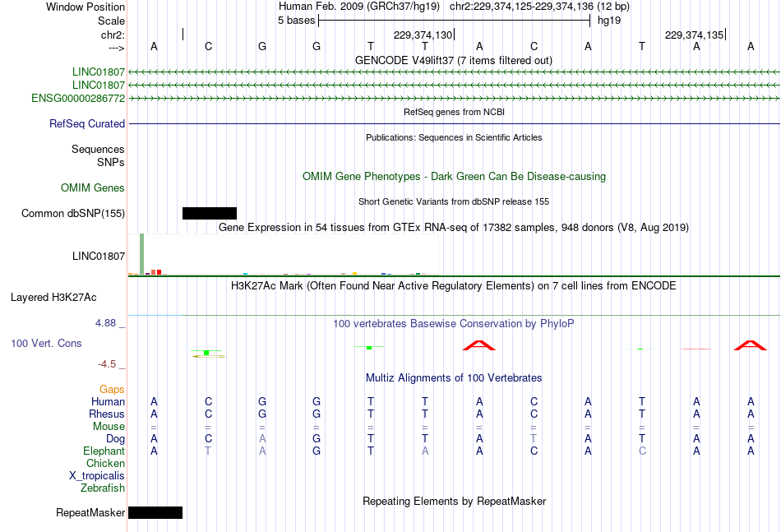Click the RefSeq genes from NCBI title
Image resolution: width=781 pixels, height=532 pixels.
[455, 112]
